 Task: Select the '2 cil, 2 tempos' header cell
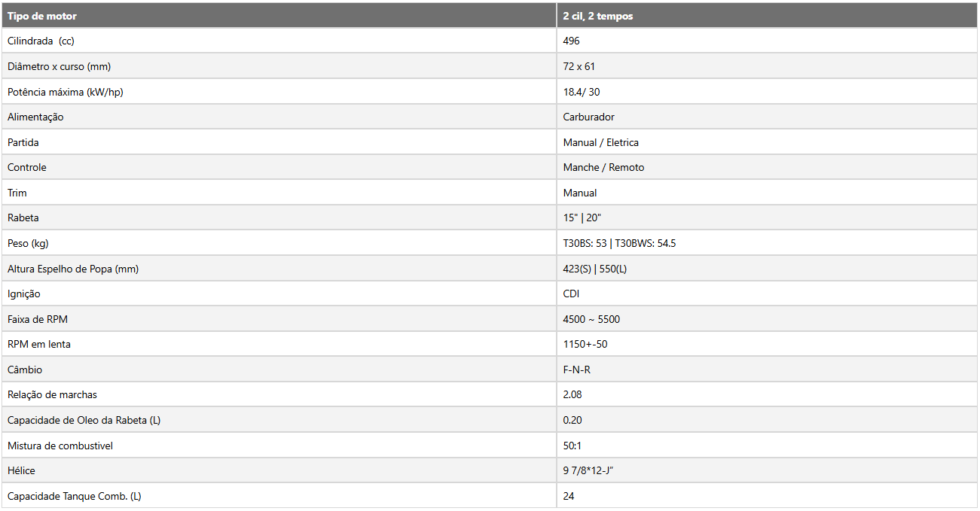(x=767, y=16)
